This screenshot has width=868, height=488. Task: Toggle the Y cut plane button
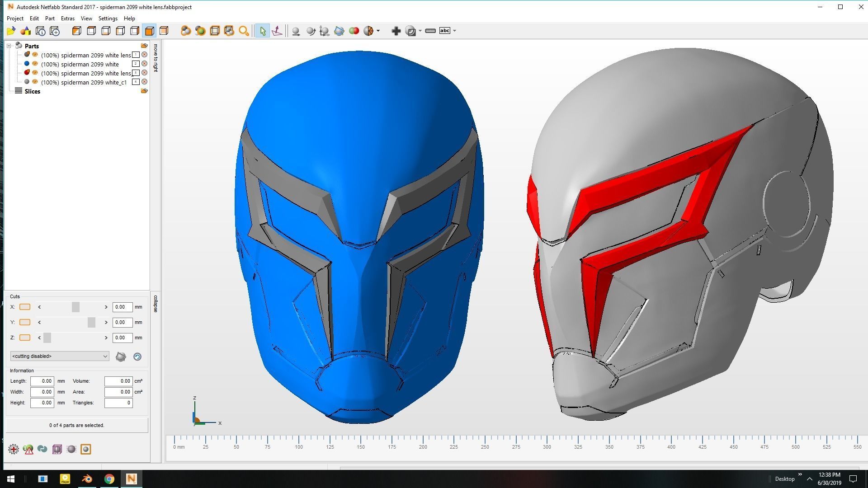click(x=25, y=322)
